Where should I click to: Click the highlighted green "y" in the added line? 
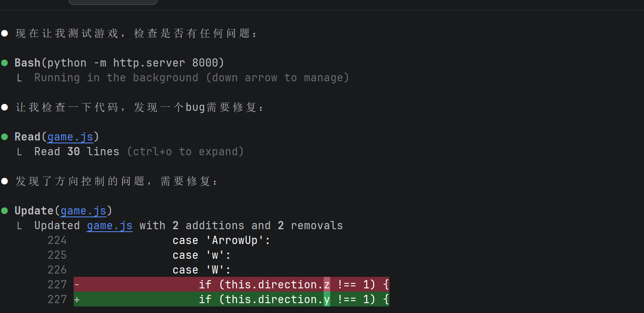pos(327,299)
